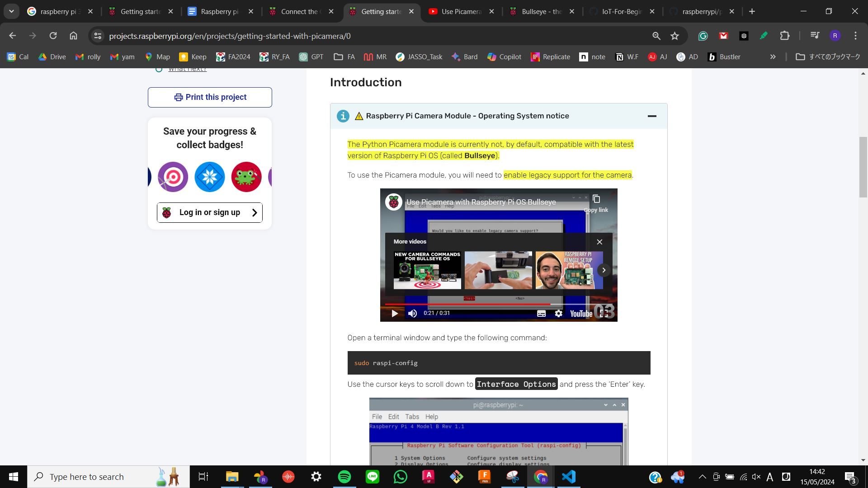Open the Drive bookmark
Image resolution: width=868 pixels, height=488 pixels.
coord(52,57)
